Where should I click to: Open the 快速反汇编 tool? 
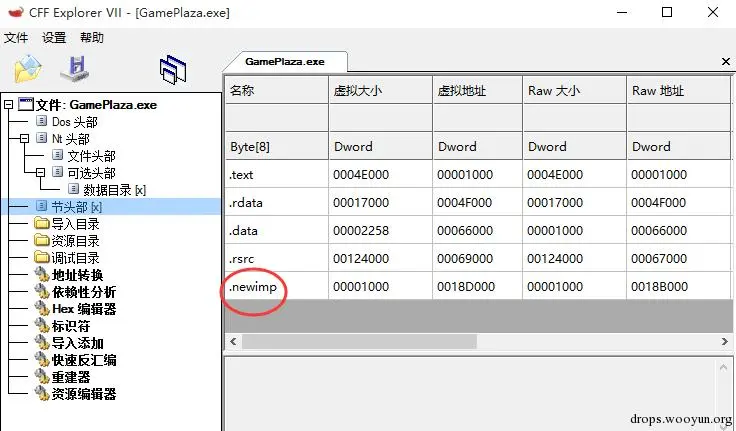(84, 360)
